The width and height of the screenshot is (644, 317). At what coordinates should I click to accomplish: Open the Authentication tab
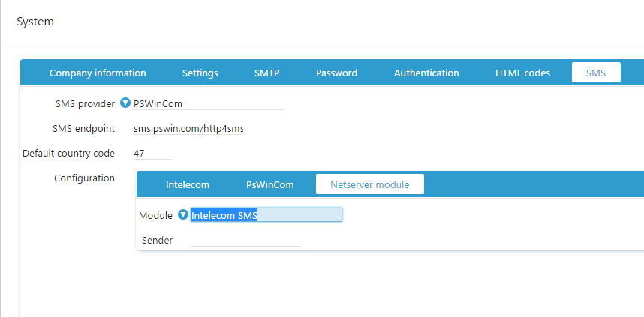click(x=426, y=73)
